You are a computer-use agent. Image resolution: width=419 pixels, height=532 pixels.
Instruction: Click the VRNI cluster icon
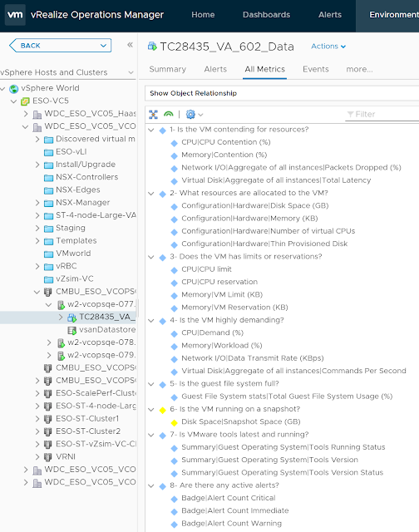[48, 457]
